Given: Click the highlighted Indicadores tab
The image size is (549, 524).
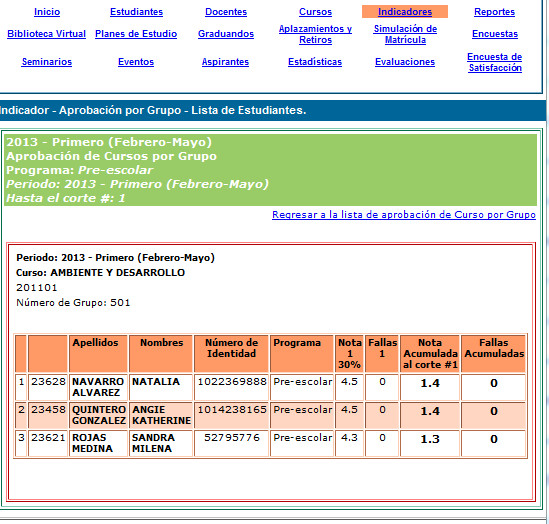Looking at the screenshot, I should tap(405, 12).
